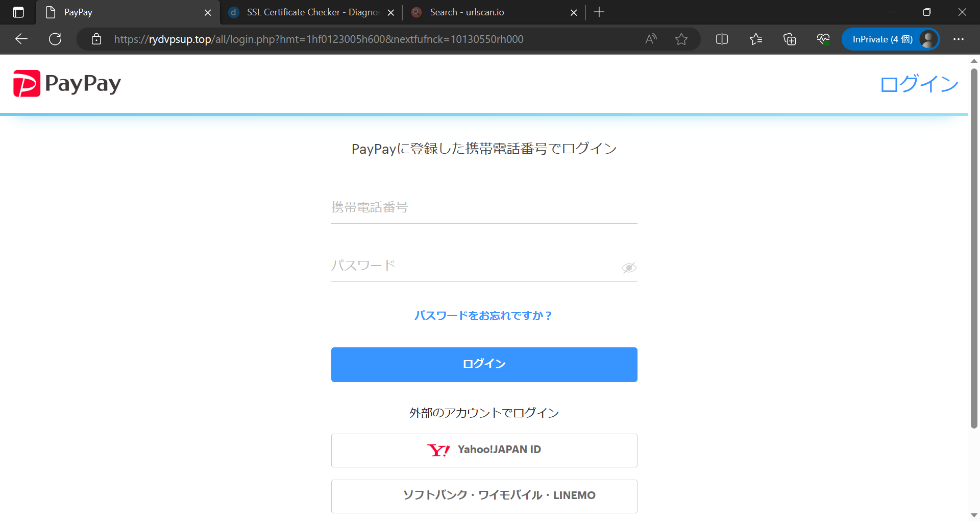980x521 pixels.
Task: Reload the page with the Refresh icon
Action: click(x=55, y=39)
